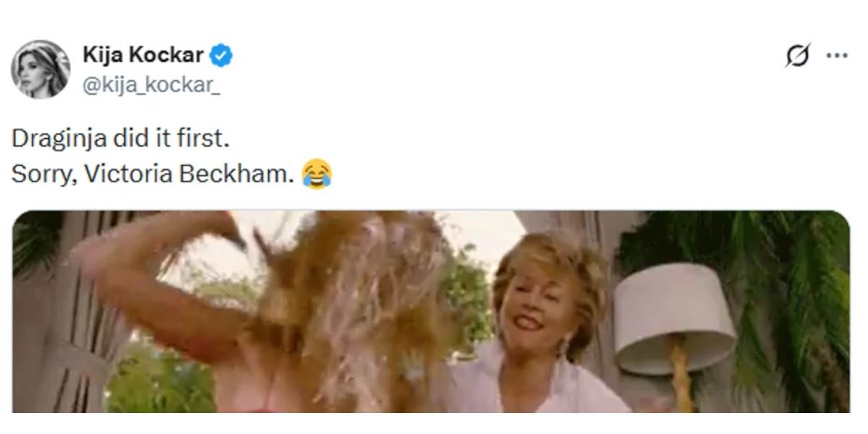Click the Kija Kockar display name

pos(143,55)
